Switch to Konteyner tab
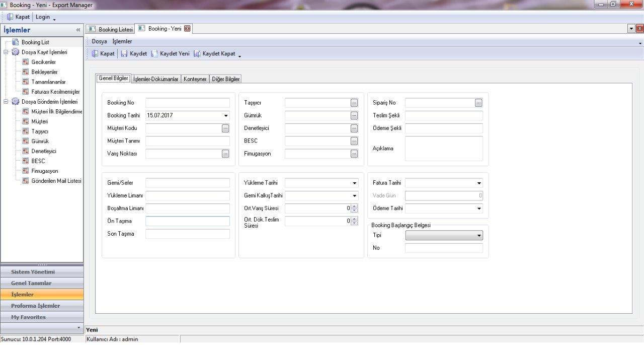Viewport: 644px width, 345px height. click(x=195, y=79)
